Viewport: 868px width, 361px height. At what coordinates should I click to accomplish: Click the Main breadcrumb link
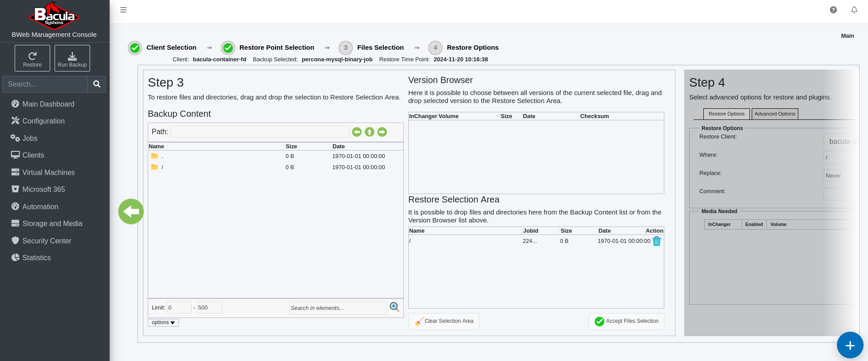848,36
